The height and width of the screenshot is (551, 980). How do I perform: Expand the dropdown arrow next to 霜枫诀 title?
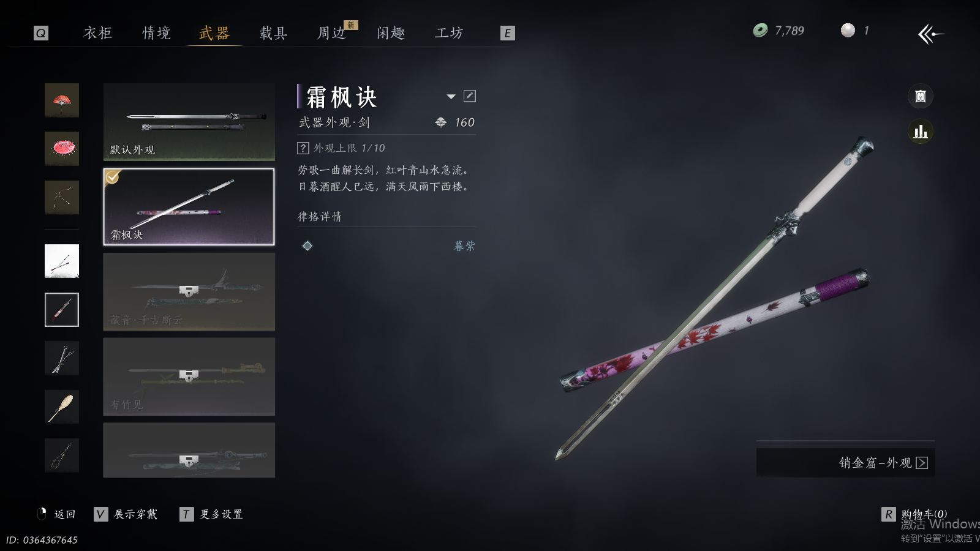click(451, 96)
